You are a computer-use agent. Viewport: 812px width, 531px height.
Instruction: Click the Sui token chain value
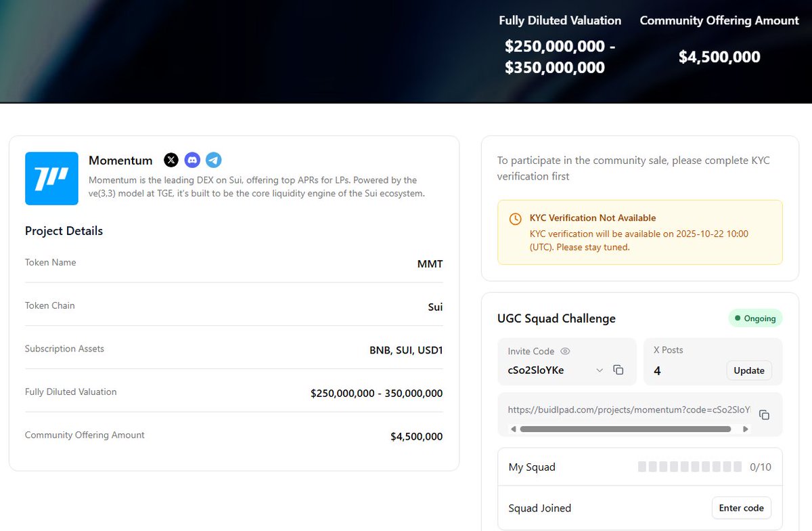[435, 307]
